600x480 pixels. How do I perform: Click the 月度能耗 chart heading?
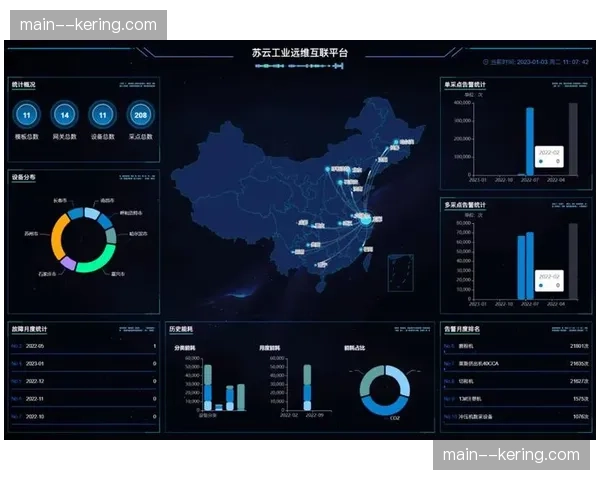click(270, 348)
